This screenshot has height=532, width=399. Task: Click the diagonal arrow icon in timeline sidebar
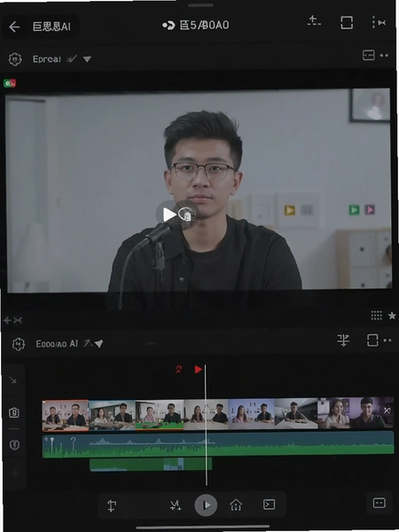pyautogui.click(x=13, y=380)
